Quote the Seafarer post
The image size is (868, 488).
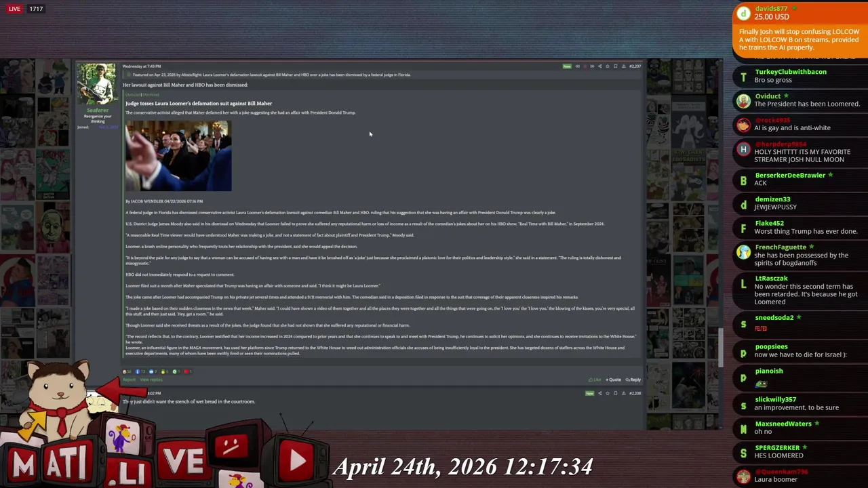[613, 380]
